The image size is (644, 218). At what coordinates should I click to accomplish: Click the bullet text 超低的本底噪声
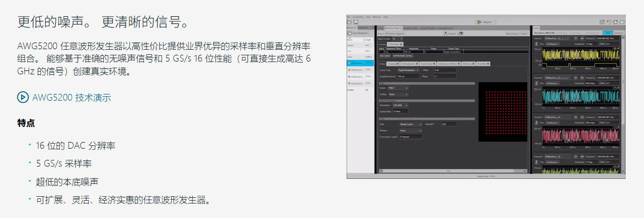pos(67,182)
